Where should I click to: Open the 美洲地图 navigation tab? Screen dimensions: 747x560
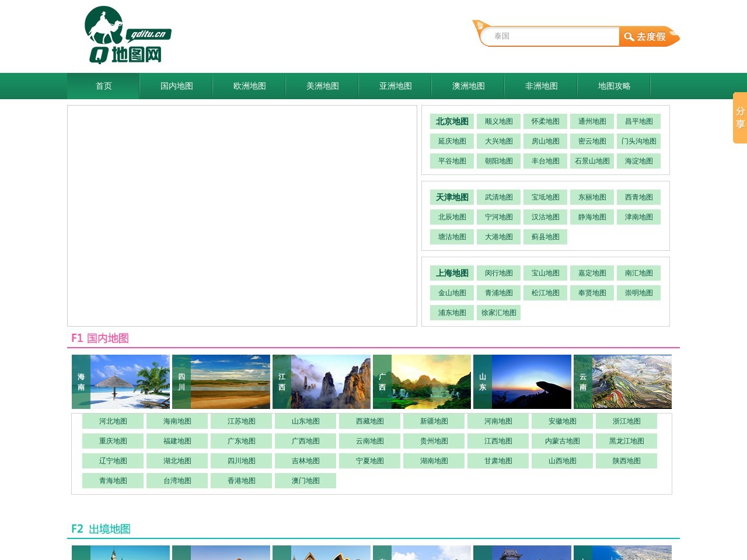coord(322,86)
